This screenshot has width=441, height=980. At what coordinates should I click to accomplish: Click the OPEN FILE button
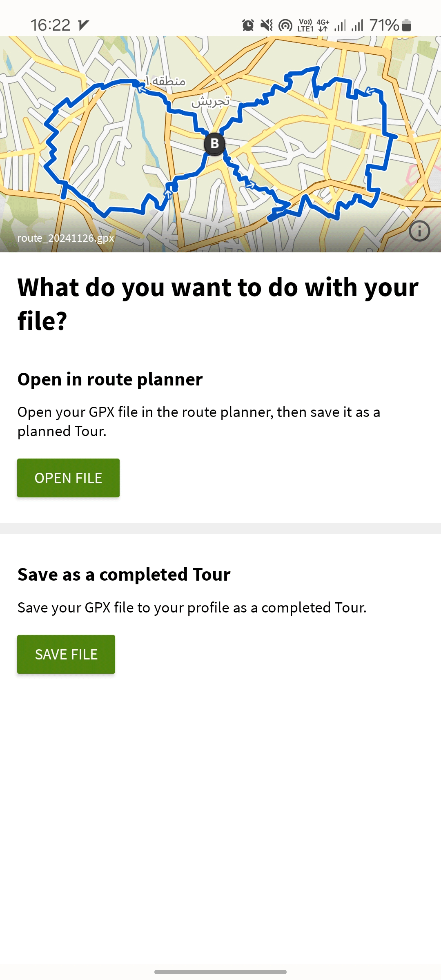click(68, 478)
